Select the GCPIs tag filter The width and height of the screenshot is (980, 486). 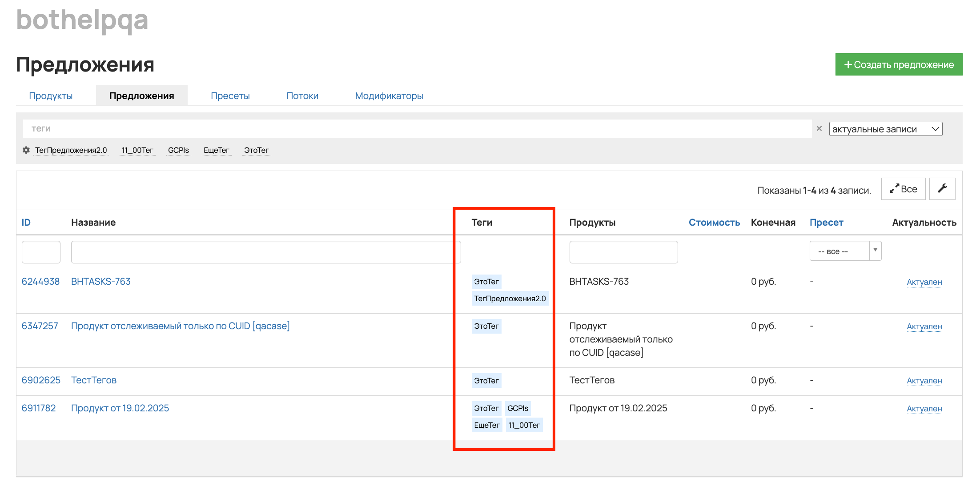coord(178,150)
